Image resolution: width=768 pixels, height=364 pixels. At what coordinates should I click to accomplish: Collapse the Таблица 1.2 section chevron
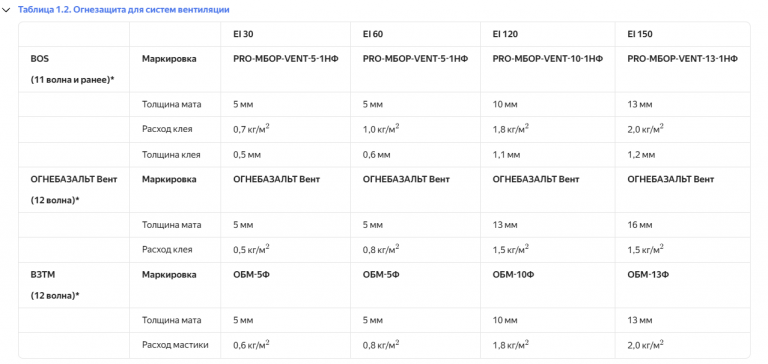click(6, 10)
